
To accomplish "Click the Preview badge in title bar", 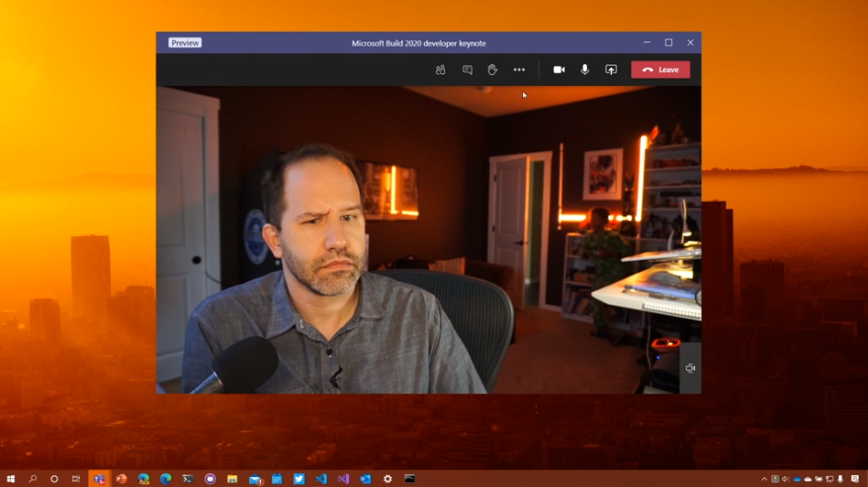I will coord(185,43).
